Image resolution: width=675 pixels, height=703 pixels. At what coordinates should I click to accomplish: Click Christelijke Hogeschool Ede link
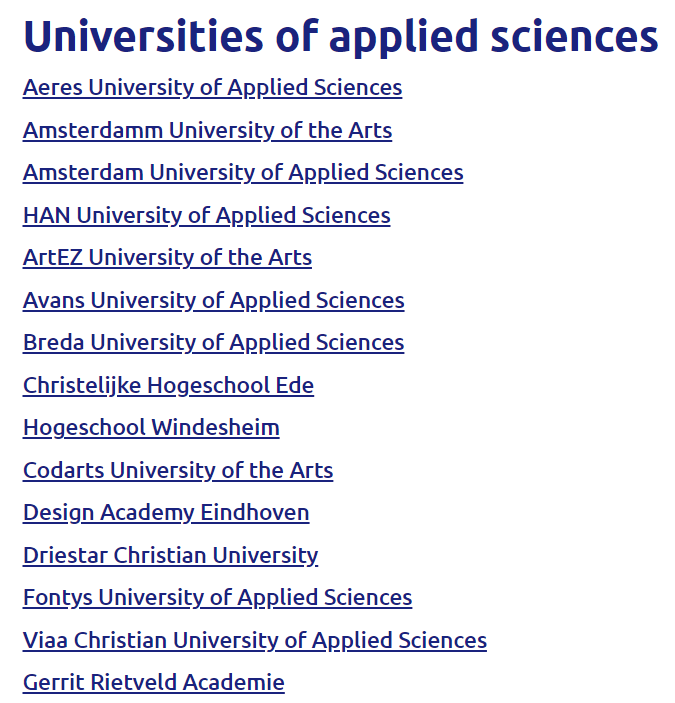click(168, 386)
